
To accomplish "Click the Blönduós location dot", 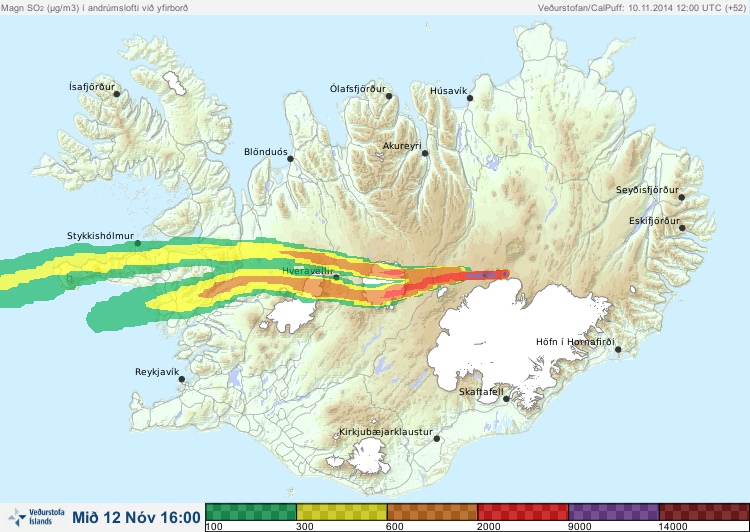I will (x=290, y=158).
